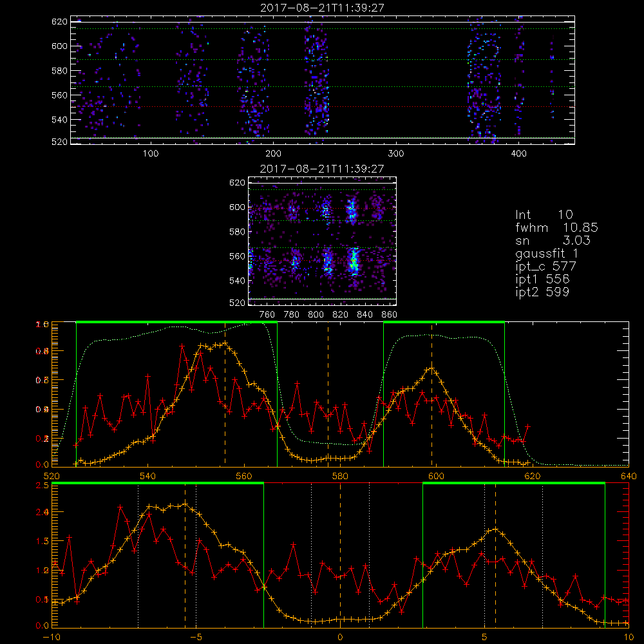Click the 100 x-axis label on top plot

tap(151, 153)
